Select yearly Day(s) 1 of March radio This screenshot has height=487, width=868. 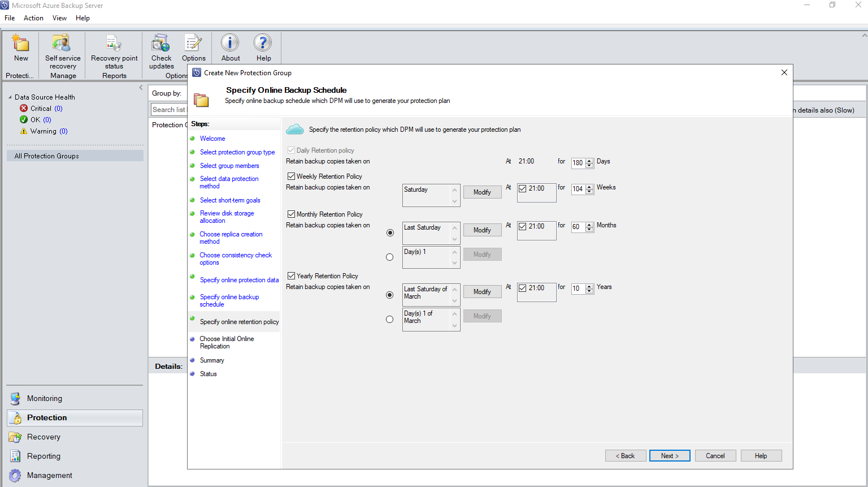click(x=390, y=320)
